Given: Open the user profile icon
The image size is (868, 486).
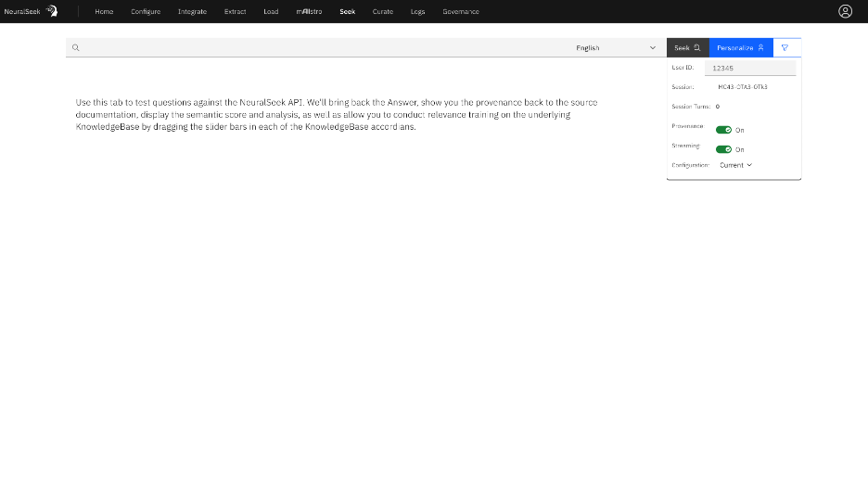Looking at the screenshot, I should 845,11.
